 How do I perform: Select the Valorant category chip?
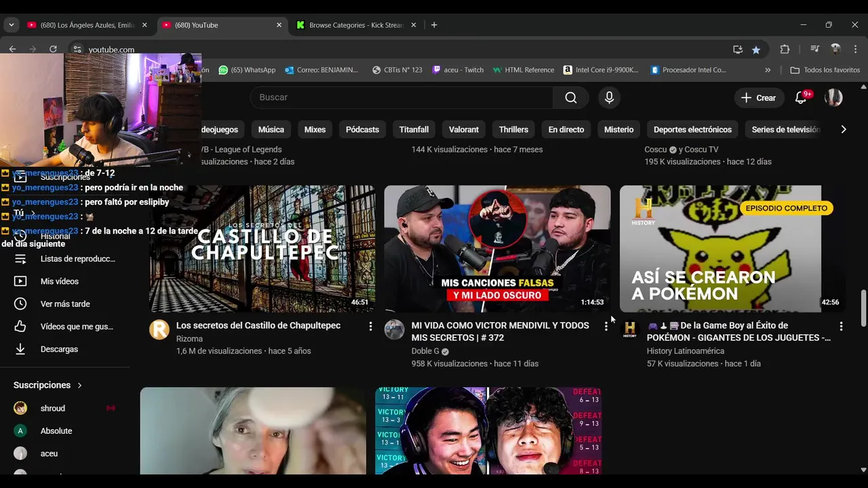click(464, 129)
